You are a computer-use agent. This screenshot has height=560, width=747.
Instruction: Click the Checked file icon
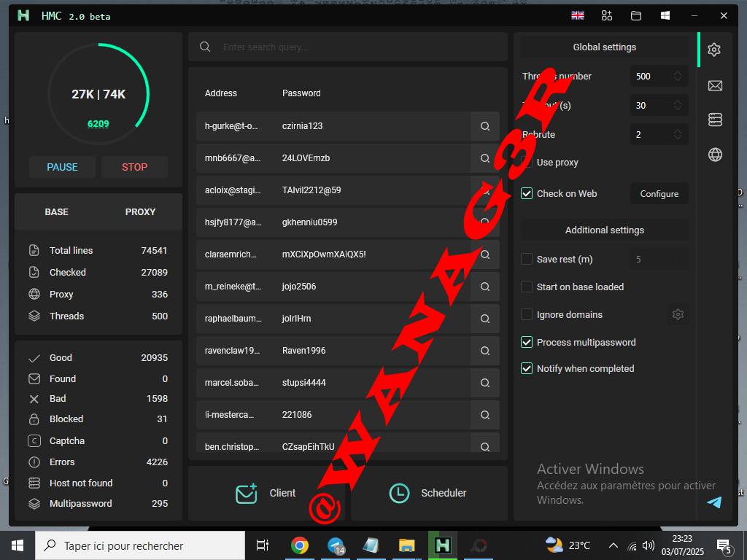pyautogui.click(x=34, y=273)
